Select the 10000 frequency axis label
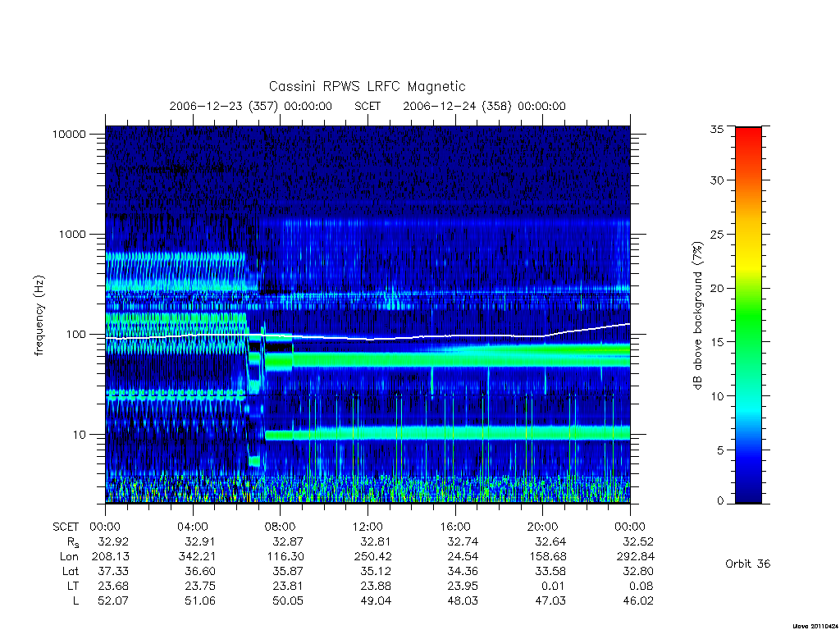840x630 pixels. [x=69, y=134]
